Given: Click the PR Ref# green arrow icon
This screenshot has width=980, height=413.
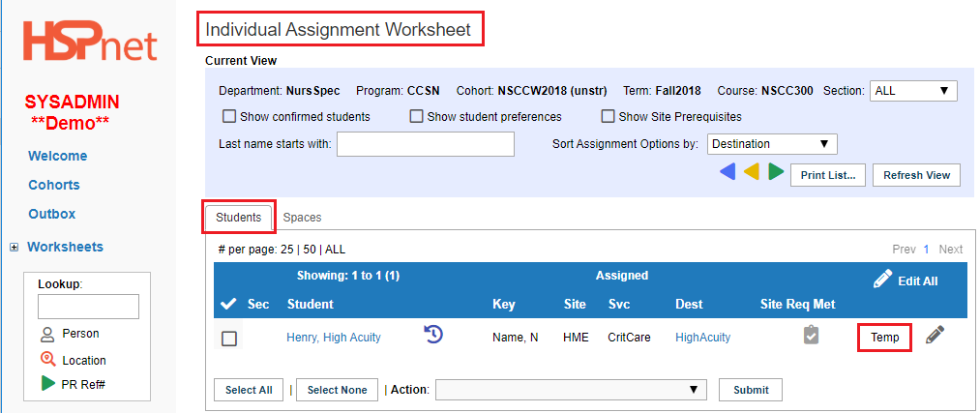Looking at the screenshot, I should [48, 384].
